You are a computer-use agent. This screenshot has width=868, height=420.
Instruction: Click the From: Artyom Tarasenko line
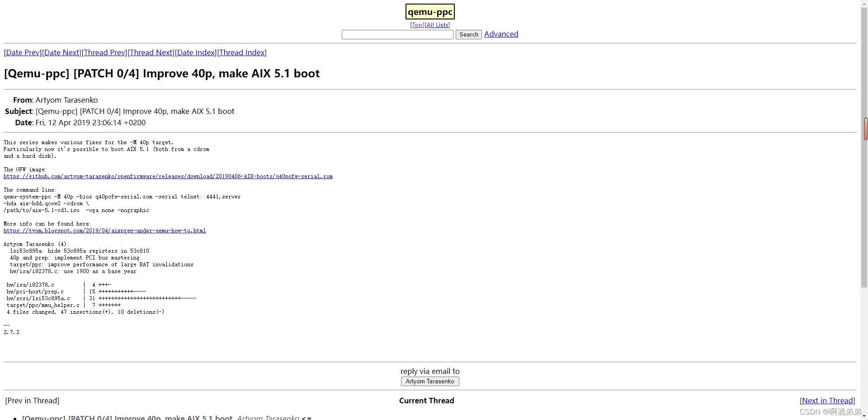(55, 100)
